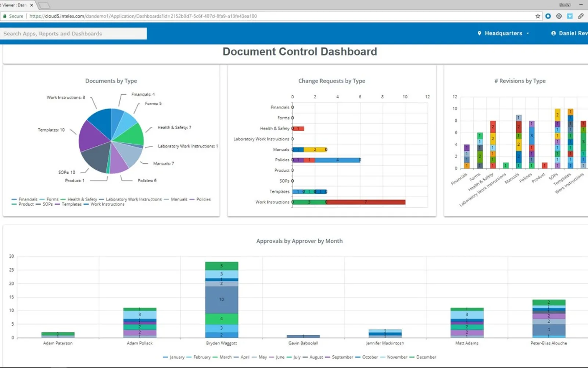
Task: Click the 'Documents by Type' chart title
Action: pos(111,81)
